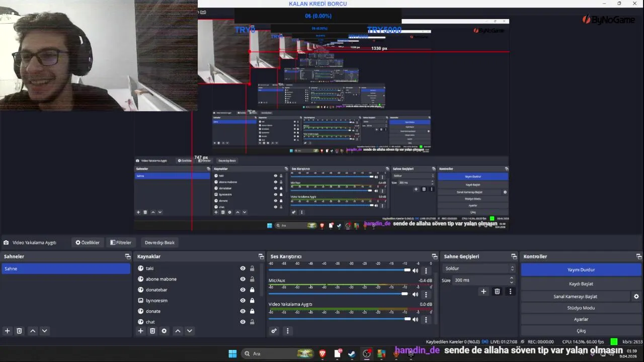Undock the Sahne Geçişleri panel
The image size is (644, 362).
coord(514,256)
